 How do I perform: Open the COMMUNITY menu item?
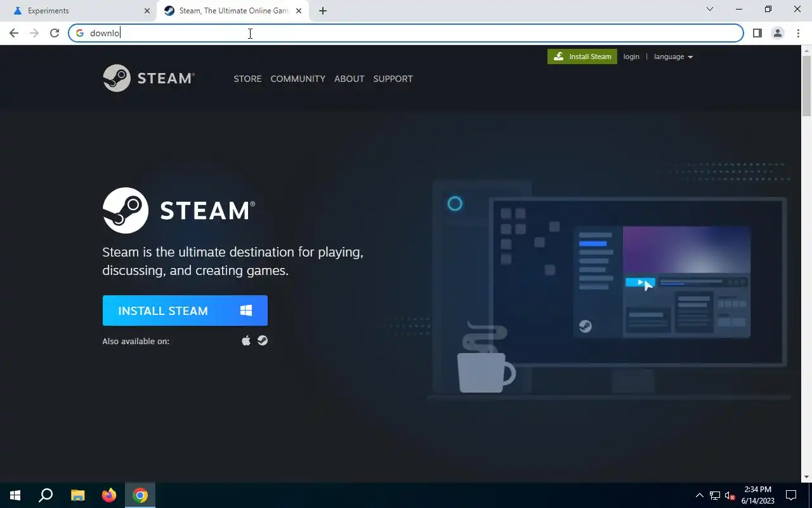tap(298, 79)
